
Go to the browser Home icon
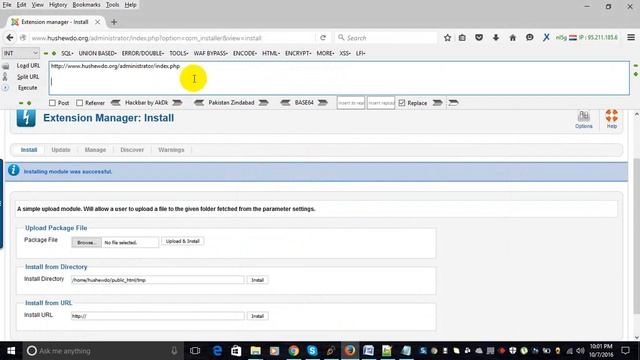(x=513, y=38)
